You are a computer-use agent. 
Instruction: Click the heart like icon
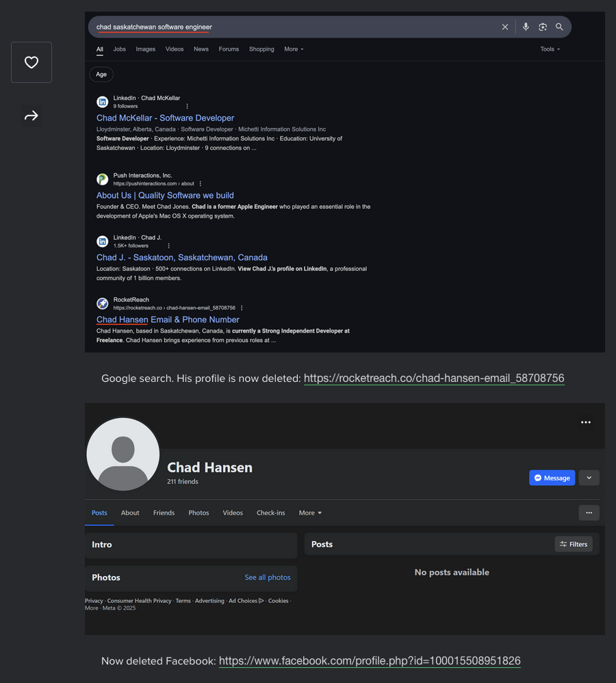31,62
